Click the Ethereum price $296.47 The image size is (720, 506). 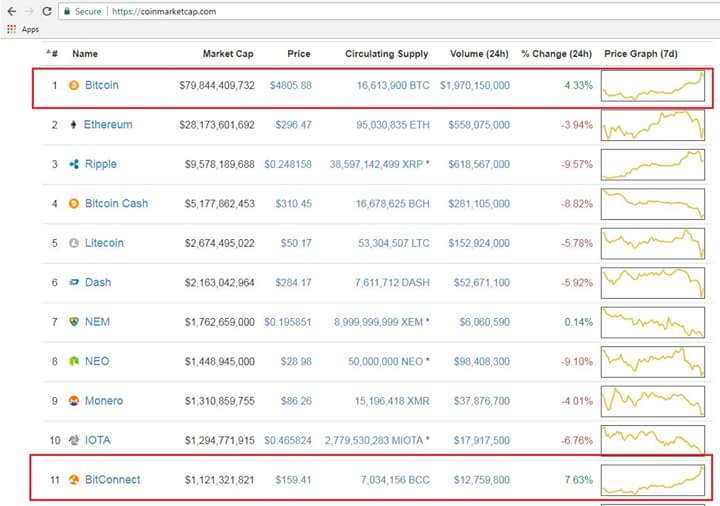coord(293,125)
